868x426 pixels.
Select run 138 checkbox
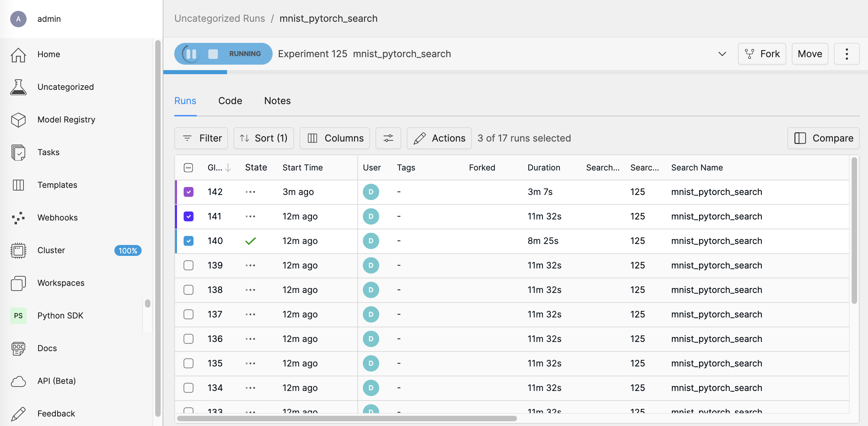point(189,290)
